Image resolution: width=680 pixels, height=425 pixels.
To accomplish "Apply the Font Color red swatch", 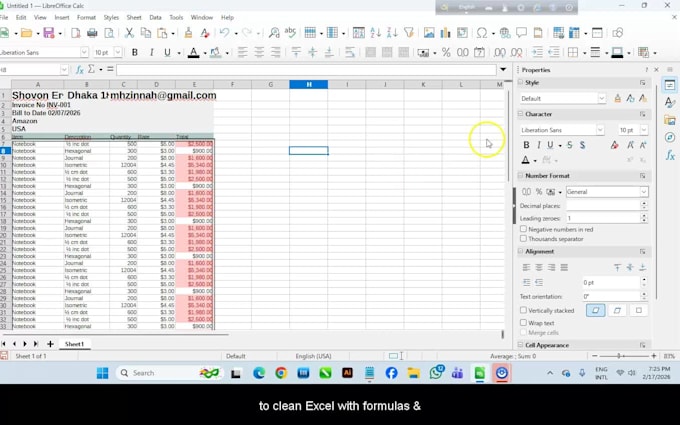I will pyautogui.click(x=194, y=52).
